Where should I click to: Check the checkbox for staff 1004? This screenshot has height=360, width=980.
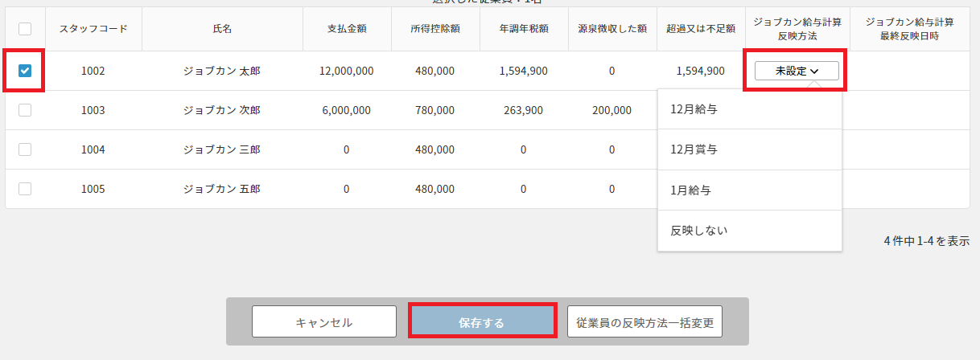pos(25,149)
